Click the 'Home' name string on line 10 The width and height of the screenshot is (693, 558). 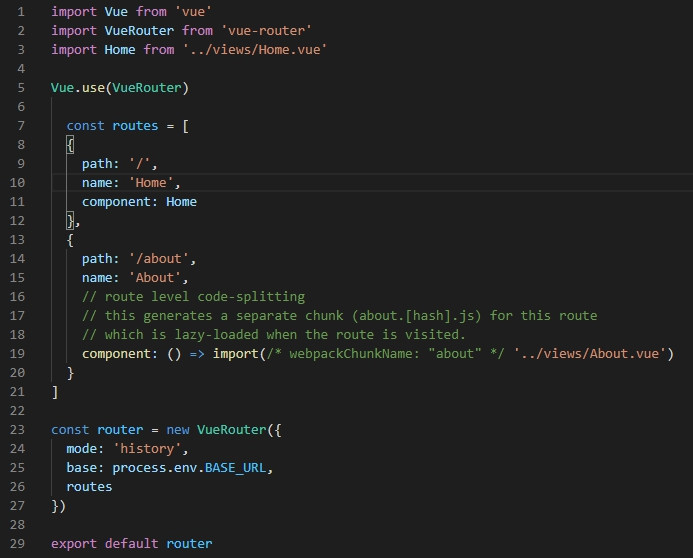151,182
